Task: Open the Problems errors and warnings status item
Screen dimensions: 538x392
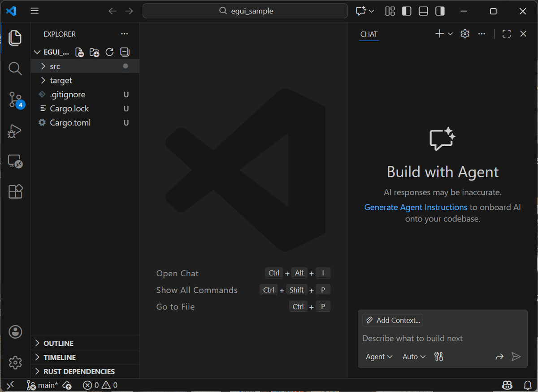Action: click(100, 385)
